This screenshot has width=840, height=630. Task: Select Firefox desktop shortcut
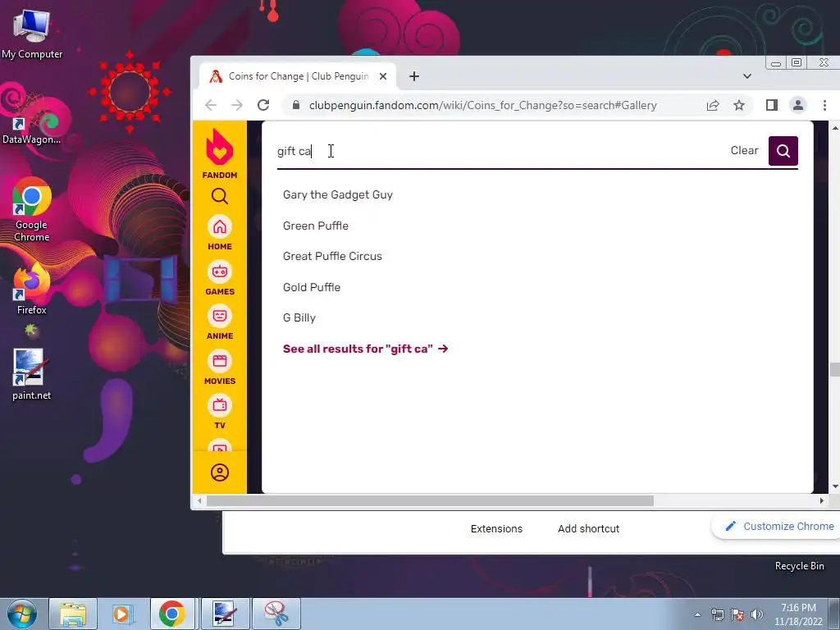[32, 290]
